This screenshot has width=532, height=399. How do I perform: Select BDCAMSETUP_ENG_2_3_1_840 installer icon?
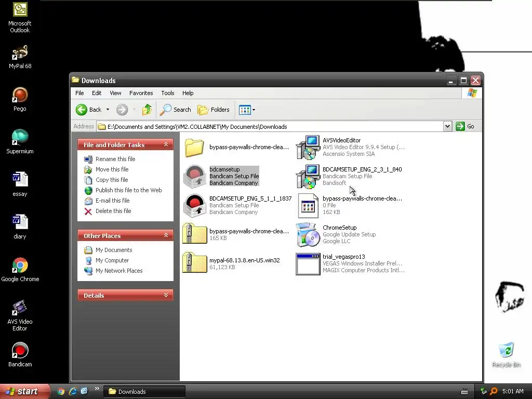tap(308, 176)
